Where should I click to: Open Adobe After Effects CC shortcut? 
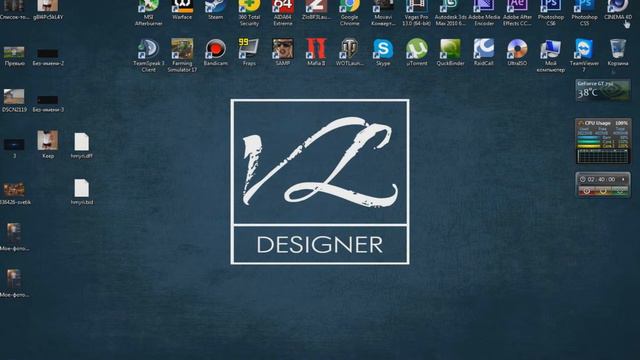click(517, 13)
